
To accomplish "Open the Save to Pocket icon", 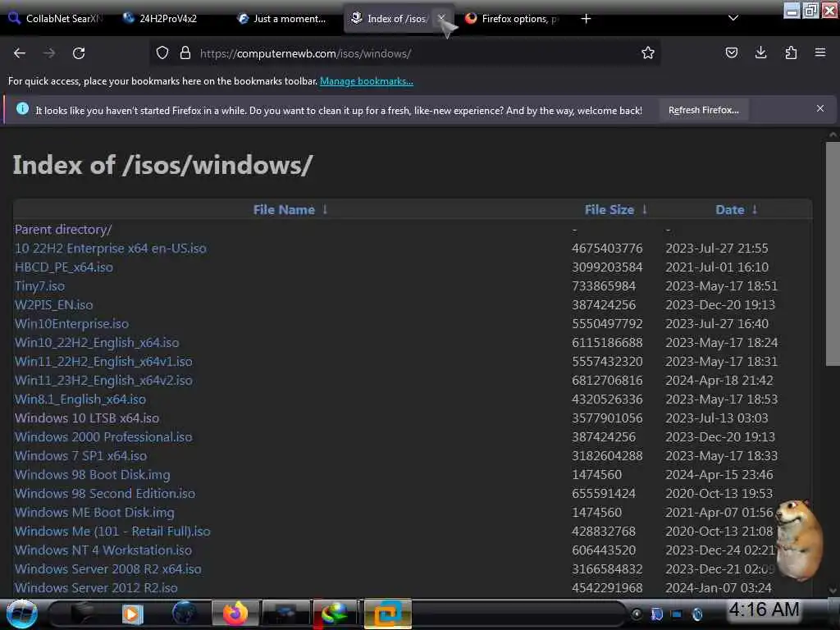I will (x=731, y=52).
